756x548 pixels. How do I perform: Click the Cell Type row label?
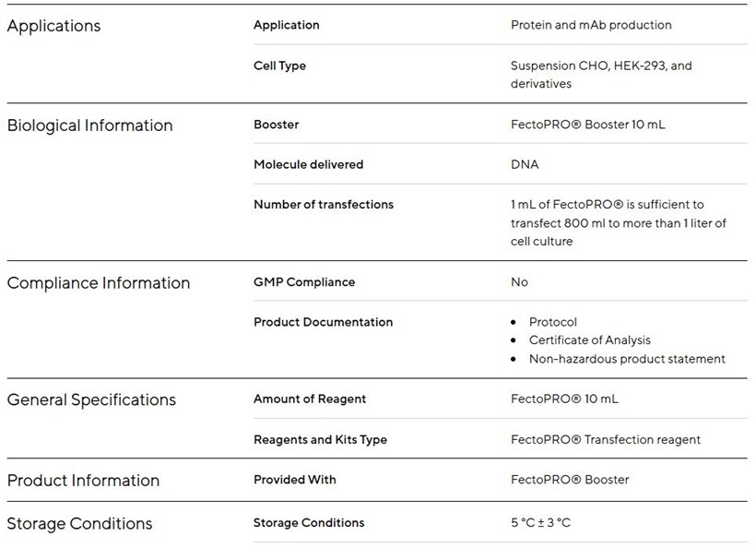279,66
